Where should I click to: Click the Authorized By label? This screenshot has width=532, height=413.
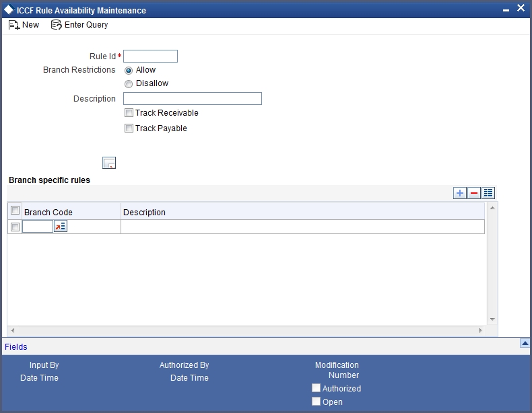point(185,365)
